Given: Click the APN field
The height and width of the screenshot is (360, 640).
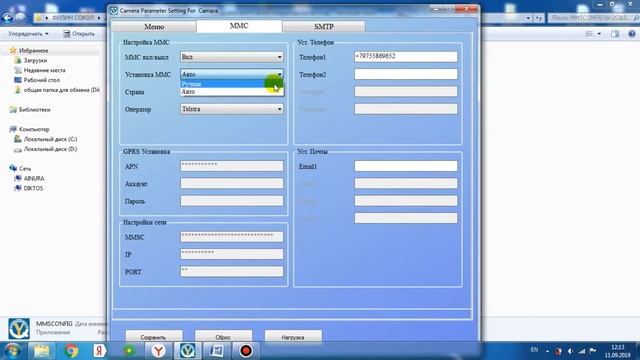Looking at the screenshot, I should coord(232,166).
